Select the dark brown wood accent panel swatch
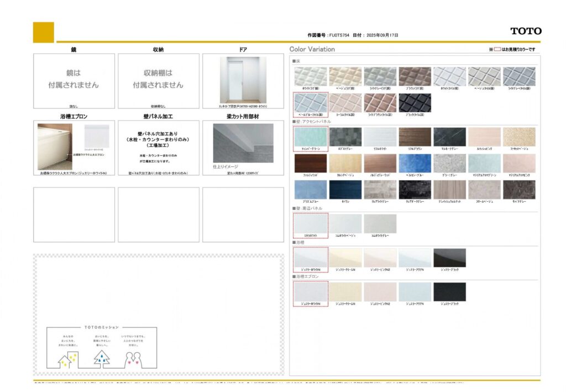This screenshot has width=566, height=392. point(311,163)
